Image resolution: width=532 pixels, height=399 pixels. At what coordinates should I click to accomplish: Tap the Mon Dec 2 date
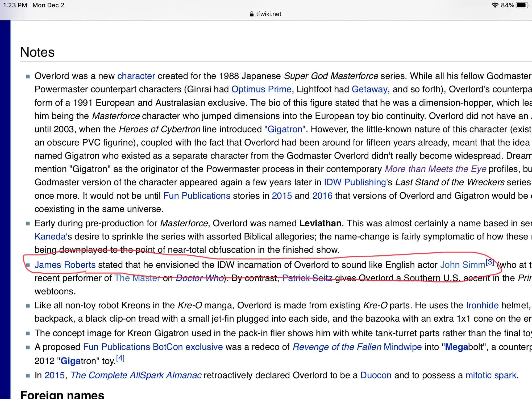point(48,5)
